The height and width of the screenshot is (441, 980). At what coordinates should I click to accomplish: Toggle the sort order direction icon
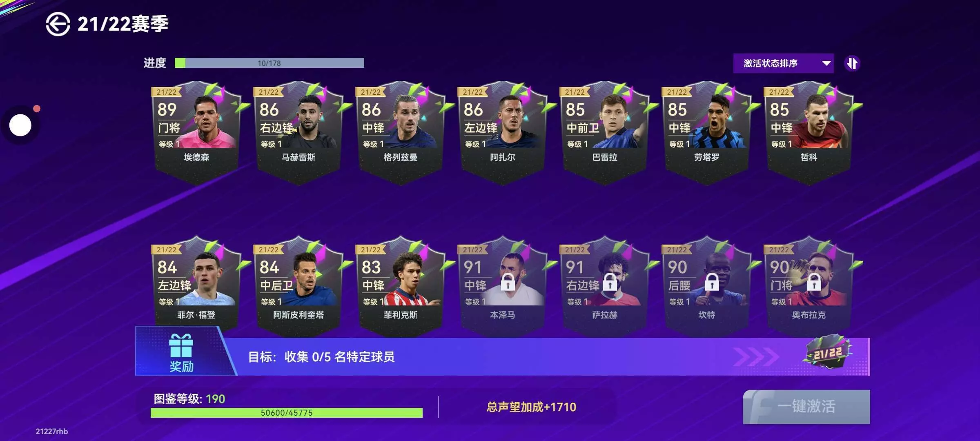(x=852, y=63)
